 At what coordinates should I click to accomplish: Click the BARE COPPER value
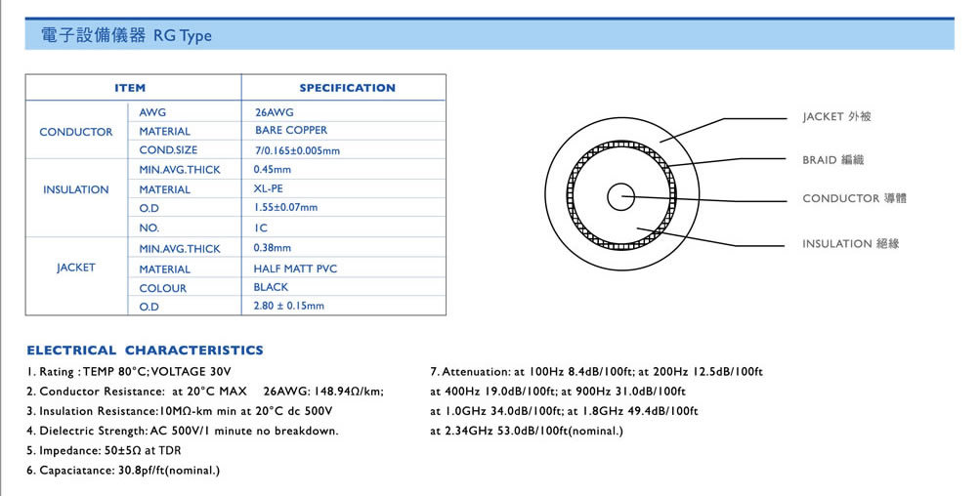(x=290, y=130)
